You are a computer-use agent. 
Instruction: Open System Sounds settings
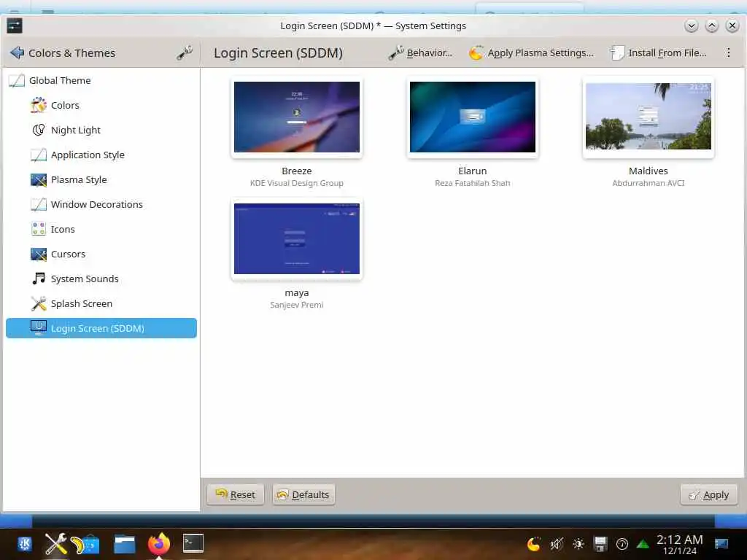(x=101, y=279)
